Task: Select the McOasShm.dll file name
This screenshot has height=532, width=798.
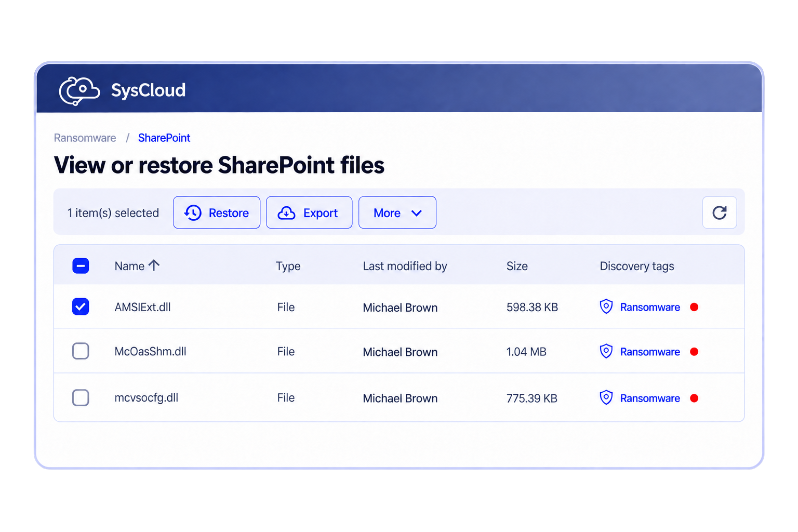Action: 151,351
